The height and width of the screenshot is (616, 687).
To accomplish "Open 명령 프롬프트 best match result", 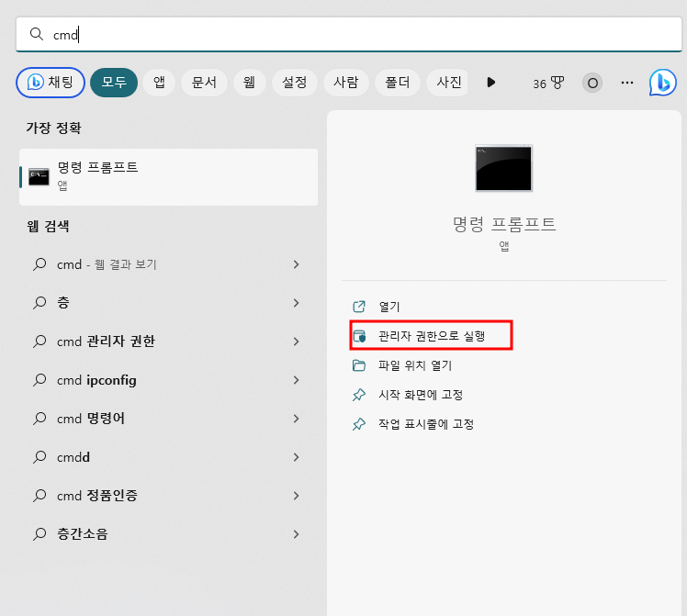I will 169,177.
